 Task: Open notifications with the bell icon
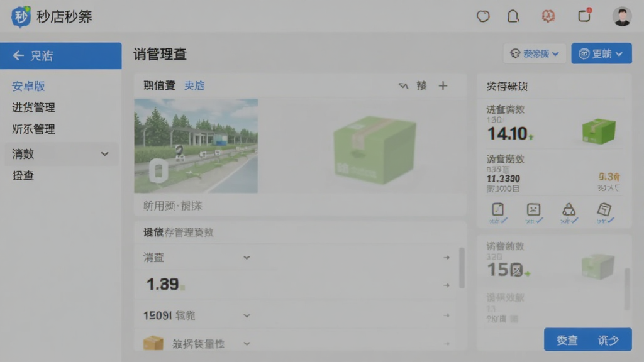click(x=513, y=16)
